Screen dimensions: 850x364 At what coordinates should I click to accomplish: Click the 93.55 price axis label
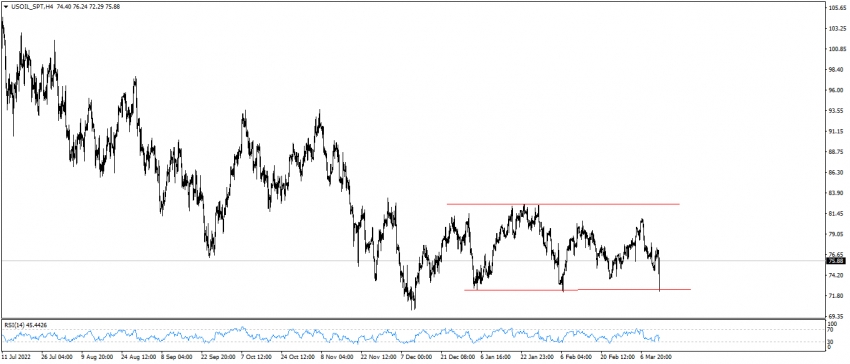836,111
